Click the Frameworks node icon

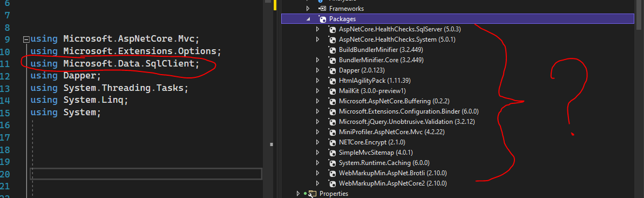[322, 9]
